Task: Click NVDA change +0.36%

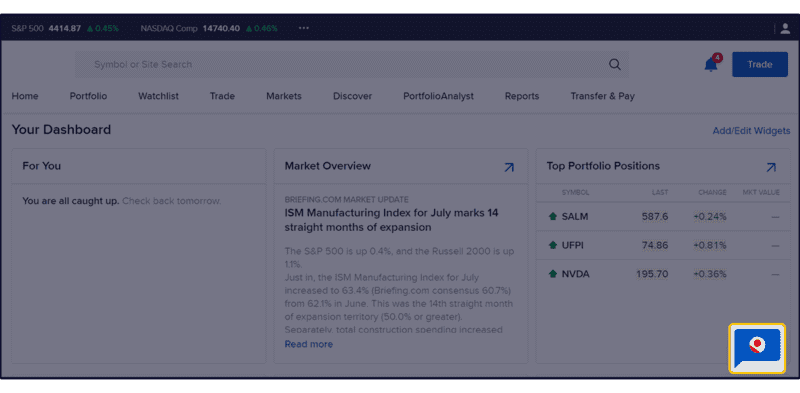Action: pos(710,274)
